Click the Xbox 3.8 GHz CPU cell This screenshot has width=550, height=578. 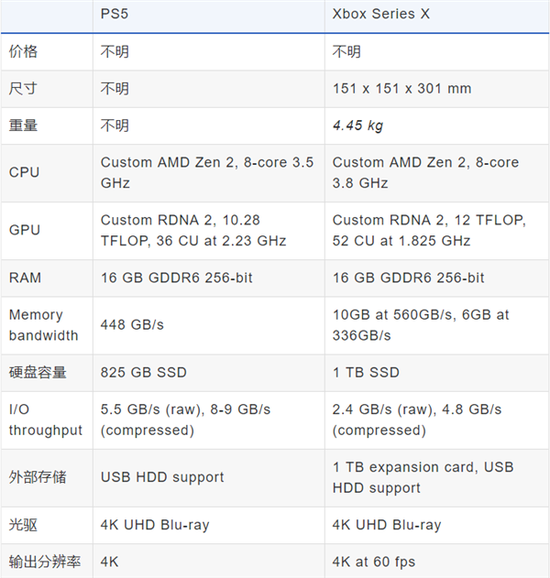tap(425, 173)
